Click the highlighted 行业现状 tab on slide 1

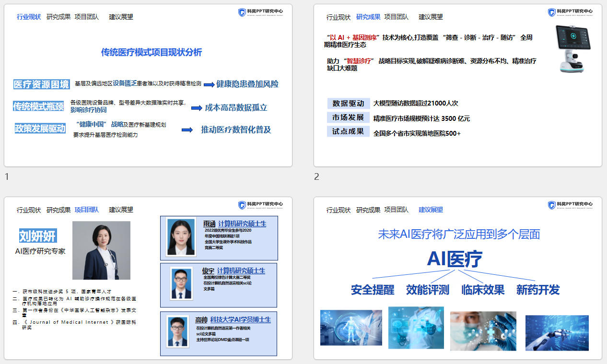click(x=29, y=17)
